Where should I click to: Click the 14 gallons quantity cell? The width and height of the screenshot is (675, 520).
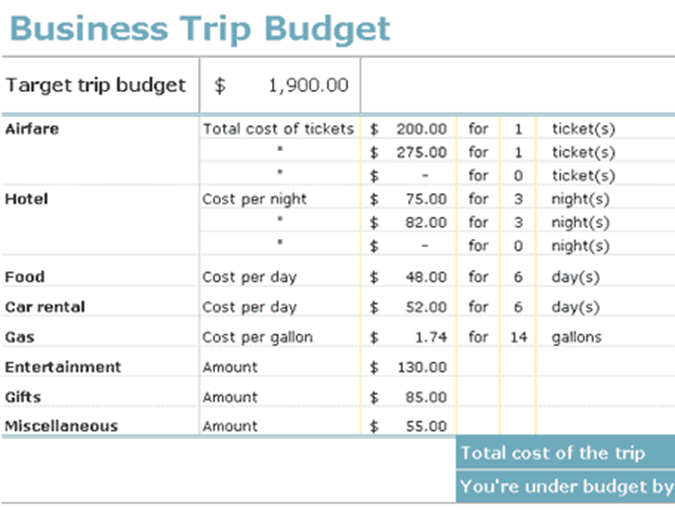pos(518,337)
